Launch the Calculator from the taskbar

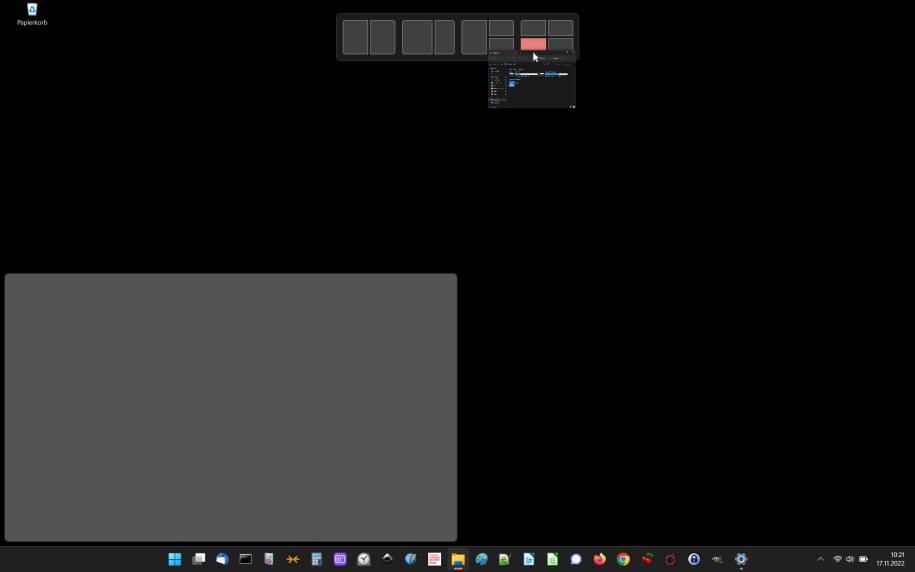tap(316, 559)
